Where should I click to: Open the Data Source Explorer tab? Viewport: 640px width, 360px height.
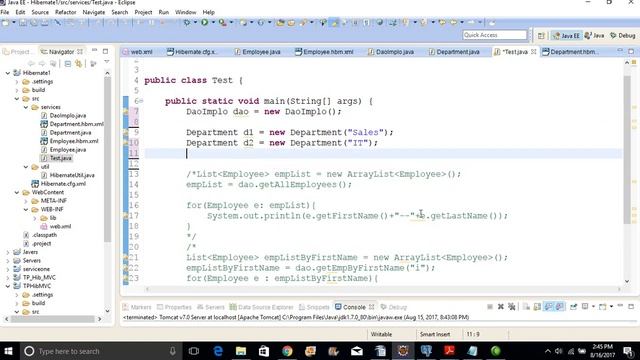tap(261, 307)
